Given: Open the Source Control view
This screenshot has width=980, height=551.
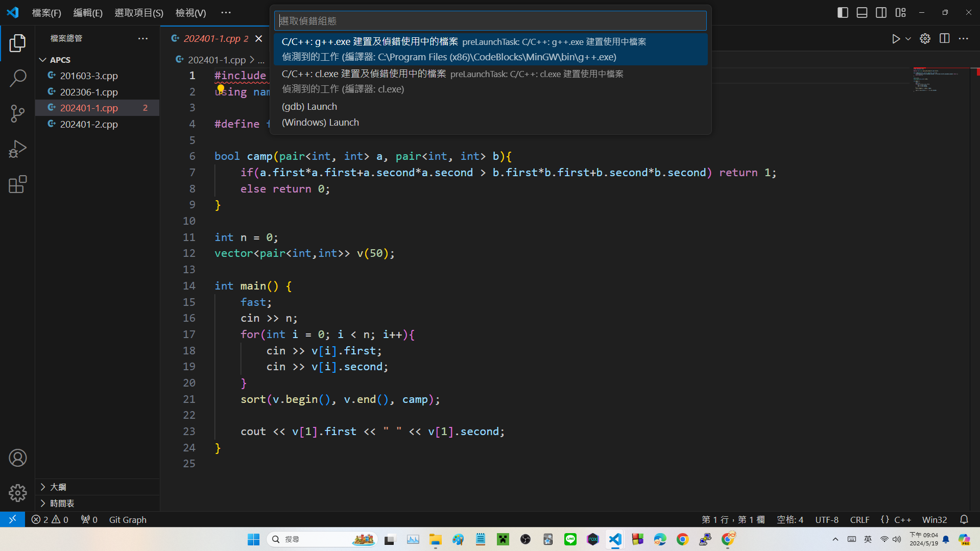Looking at the screenshot, I should click(17, 113).
